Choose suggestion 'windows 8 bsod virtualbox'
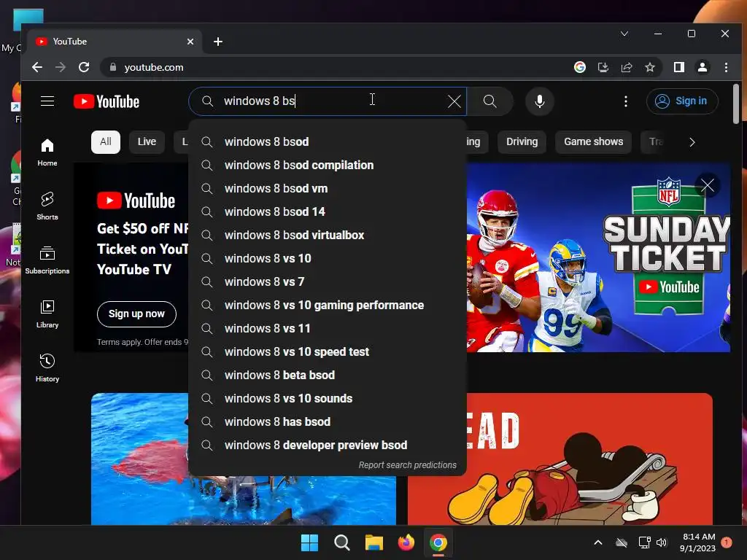Image resolution: width=747 pixels, height=560 pixels. pyautogui.click(x=328, y=236)
